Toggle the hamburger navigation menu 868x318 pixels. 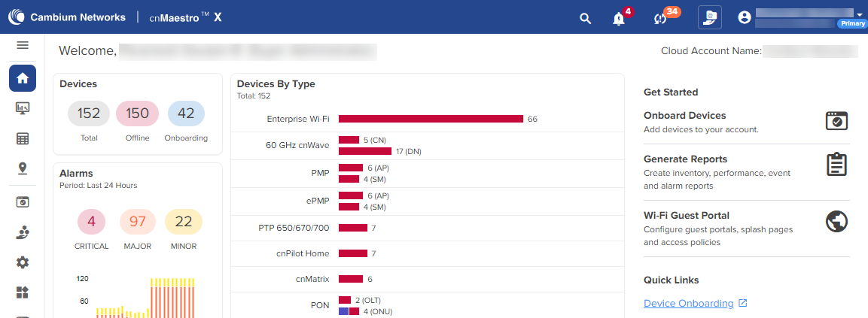[23, 45]
